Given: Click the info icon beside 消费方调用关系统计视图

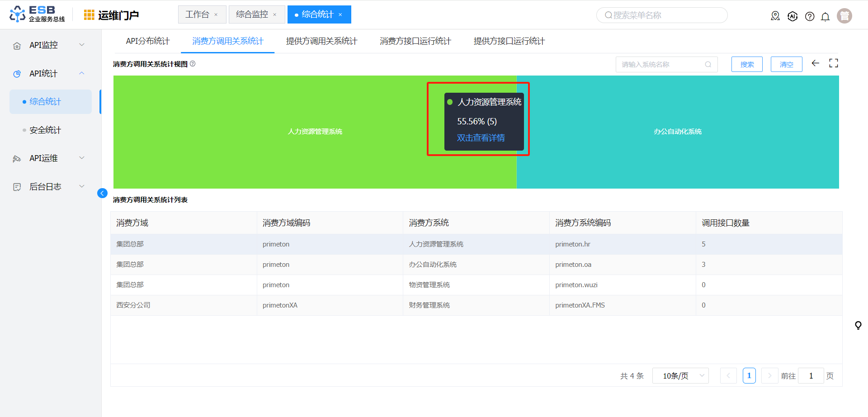Looking at the screenshot, I should [x=193, y=64].
